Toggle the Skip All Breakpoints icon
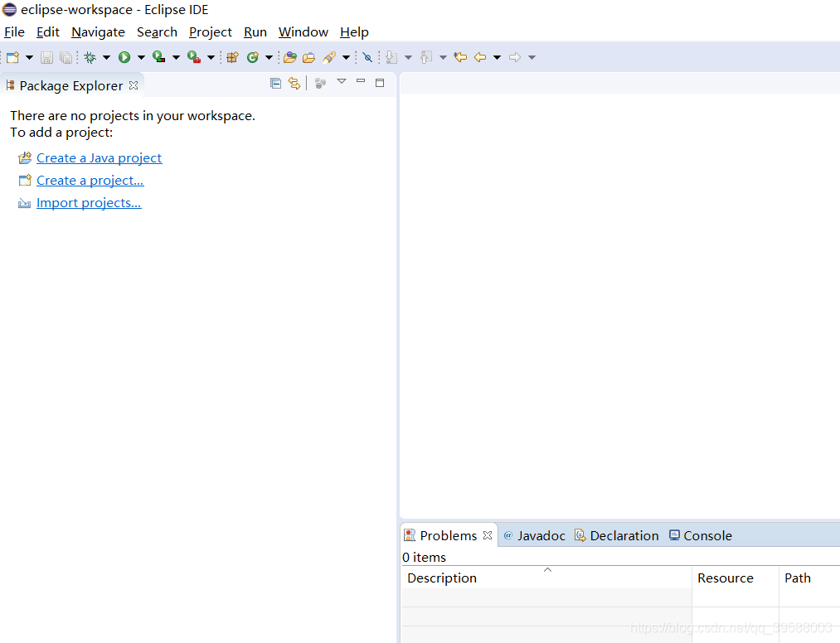The width and height of the screenshot is (840, 643). 367,57
